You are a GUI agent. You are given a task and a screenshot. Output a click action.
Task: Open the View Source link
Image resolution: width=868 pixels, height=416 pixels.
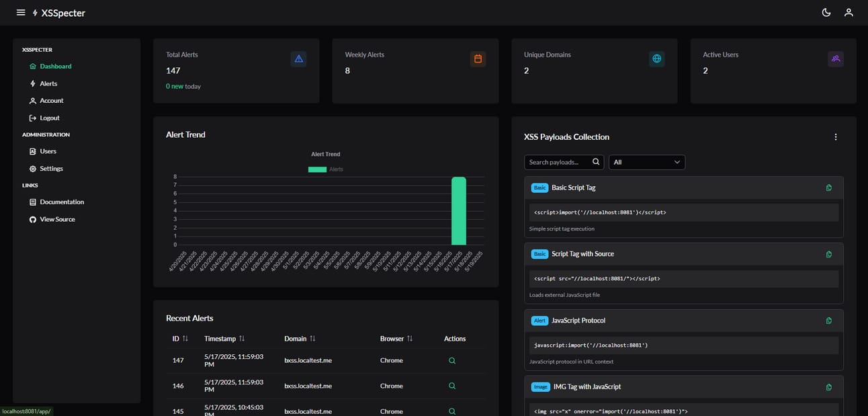pos(52,219)
